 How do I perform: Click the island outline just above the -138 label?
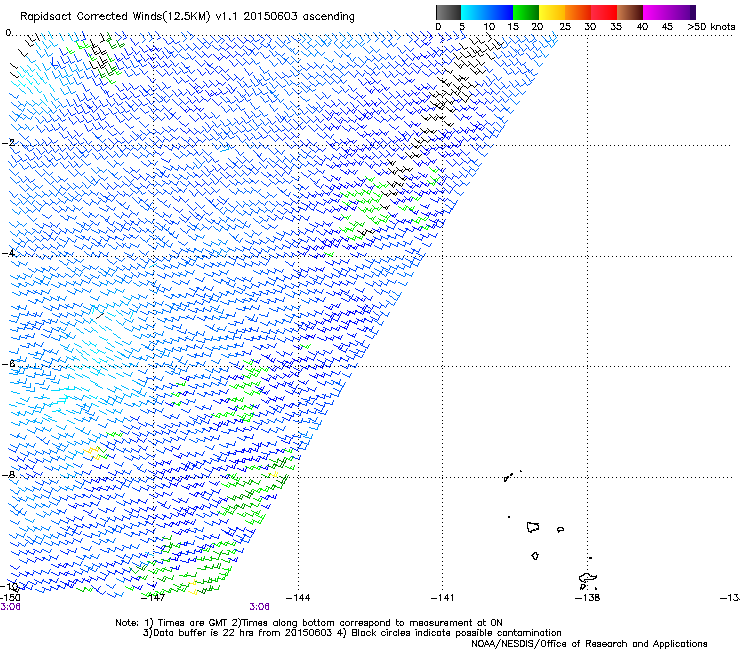pos(588,578)
